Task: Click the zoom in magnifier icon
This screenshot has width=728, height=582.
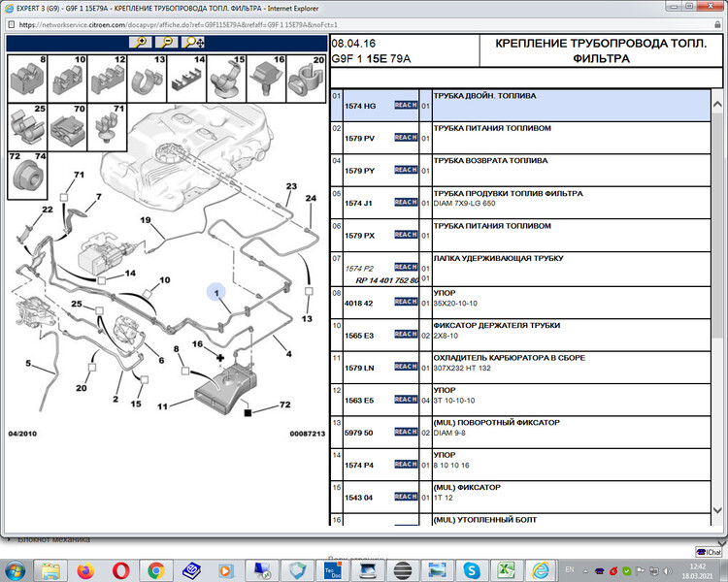Action: [x=142, y=43]
